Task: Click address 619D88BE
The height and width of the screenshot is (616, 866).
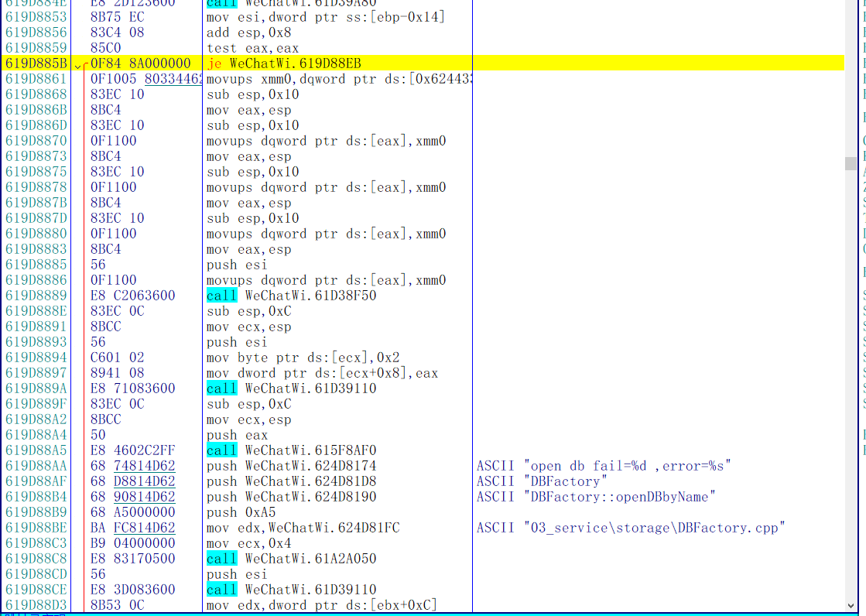Action: [36, 528]
